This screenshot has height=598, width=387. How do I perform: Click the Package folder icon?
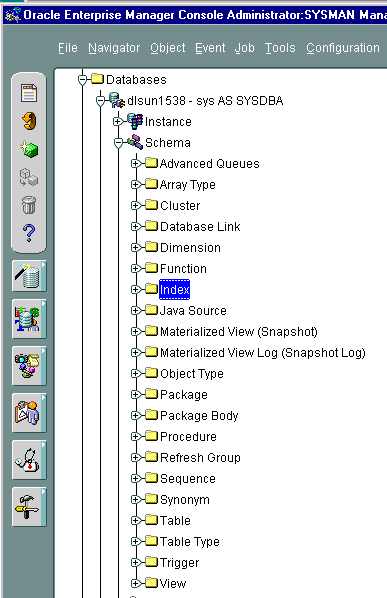click(x=151, y=394)
